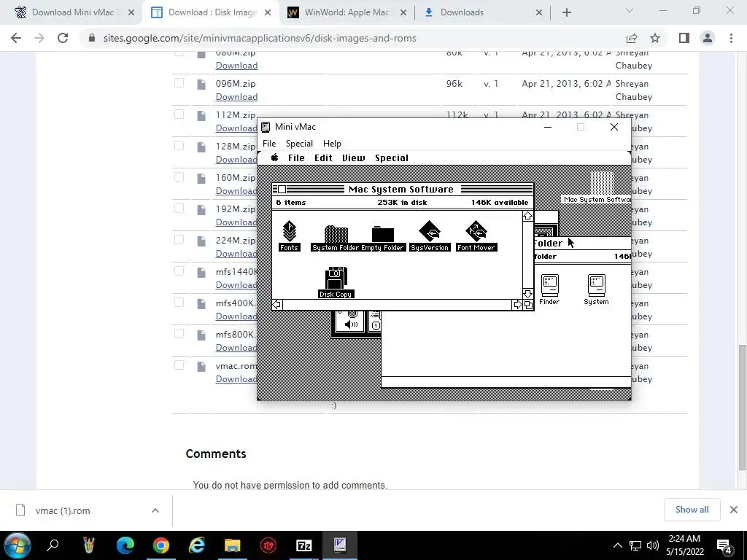Tick the checkbox for 128M.zip
The width and height of the screenshot is (747, 560).
(x=179, y=146)
